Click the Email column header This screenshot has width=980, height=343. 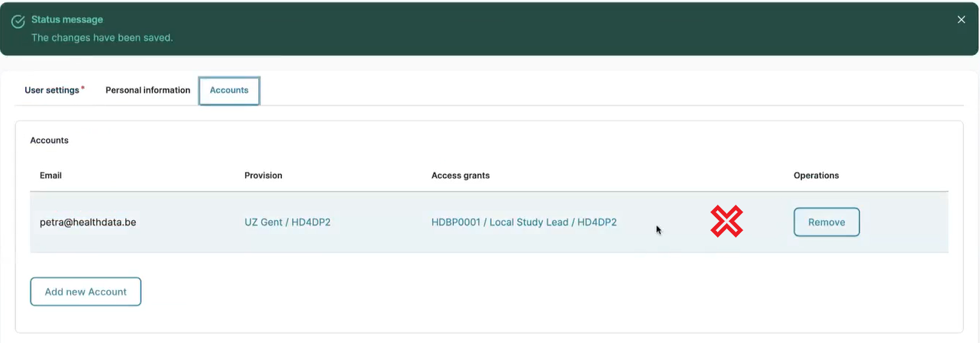(x=50, y=176)
